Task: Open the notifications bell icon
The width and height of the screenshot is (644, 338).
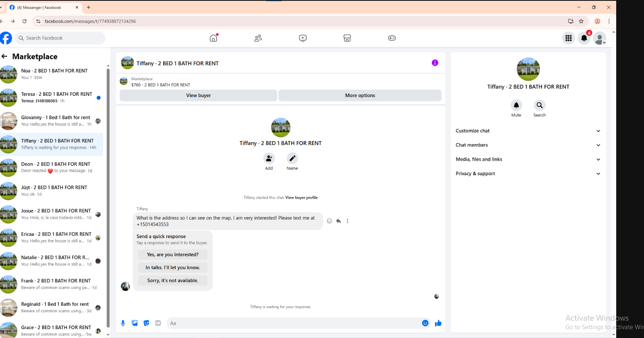Action: (584, 38)
